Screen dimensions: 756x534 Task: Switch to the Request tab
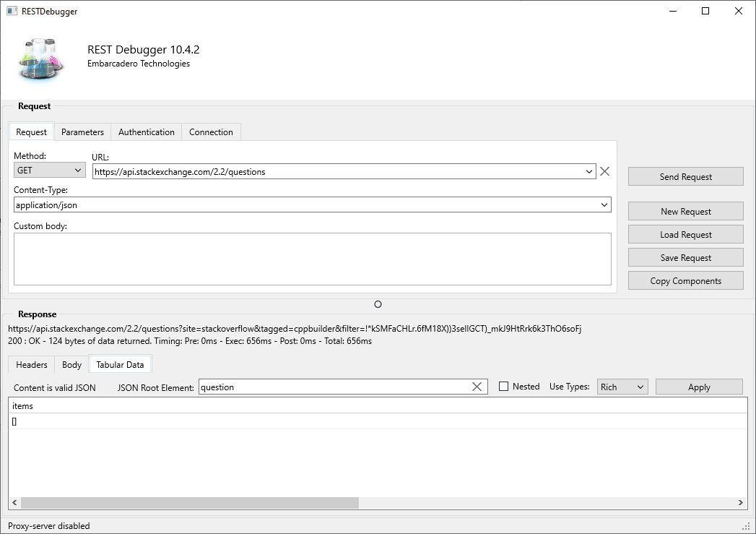pyautogui.click(x=31, y=132)
